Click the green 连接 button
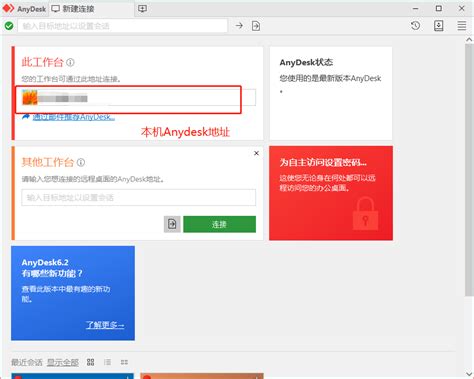 (x=219, y=224)
